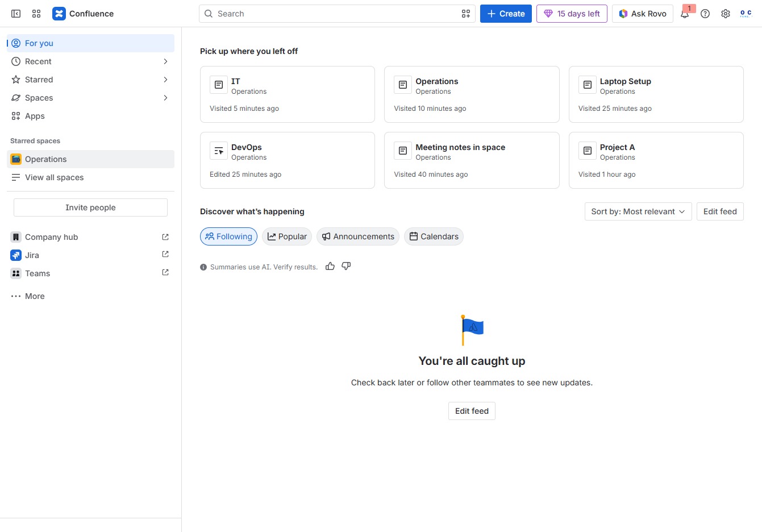The width and height of the screenshot is (762, 532).
Task: Open Company hub link in sidebar
Action: coord(91,237)
